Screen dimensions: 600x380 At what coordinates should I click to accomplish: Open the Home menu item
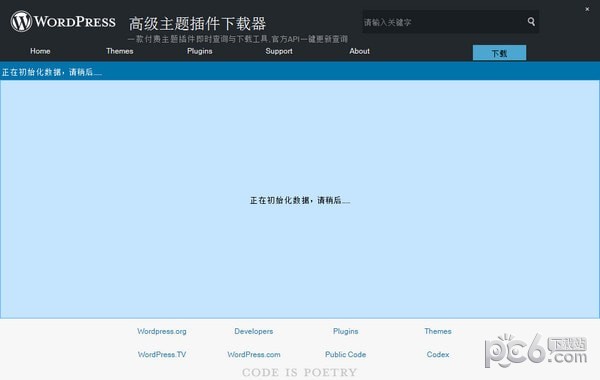40,51
